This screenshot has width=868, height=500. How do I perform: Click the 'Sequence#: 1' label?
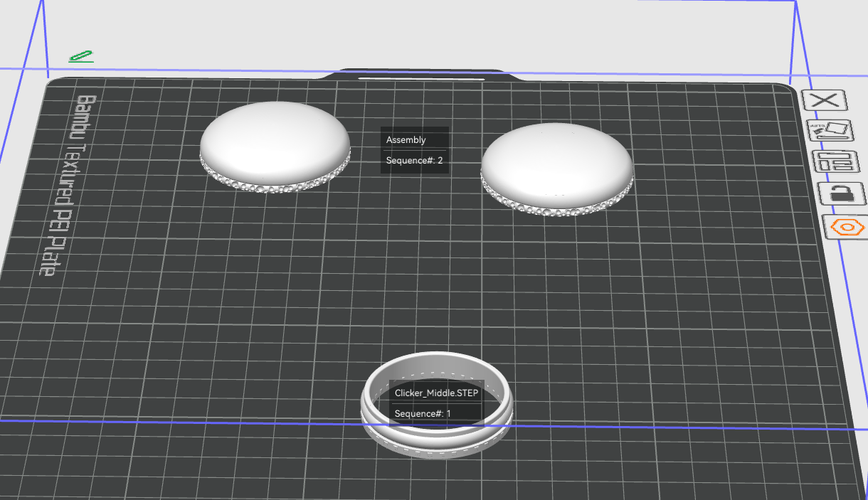tap(423, 413)
